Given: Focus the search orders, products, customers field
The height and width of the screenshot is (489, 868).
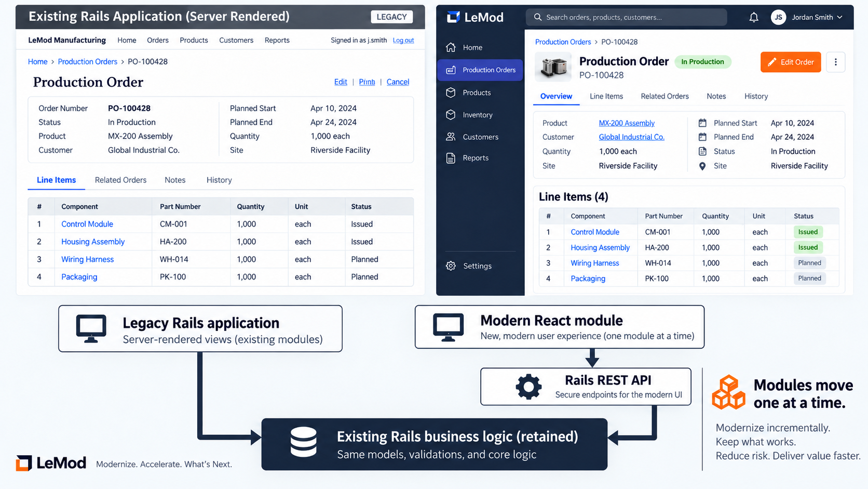Looking at the screenshot, I should [627, 17].
